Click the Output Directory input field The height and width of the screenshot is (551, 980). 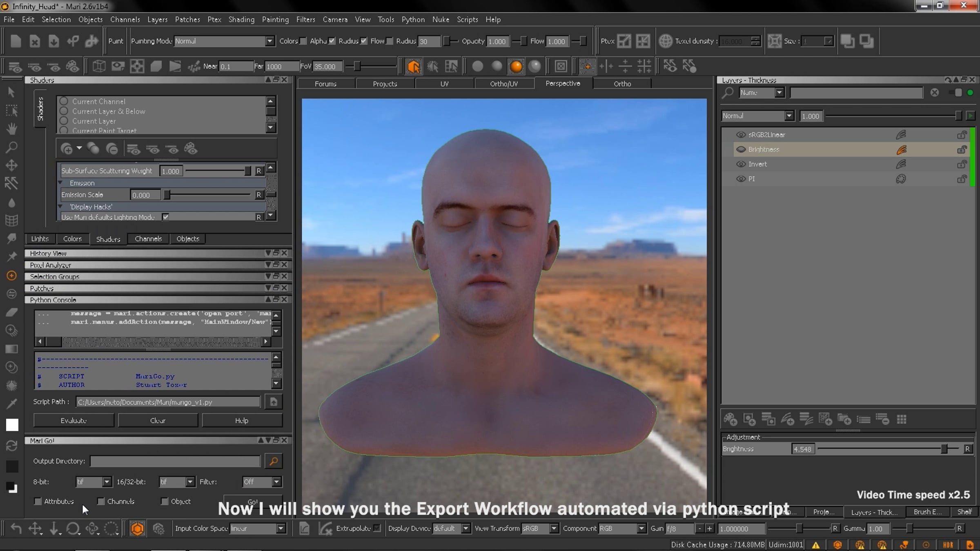click(x=175, y=461)
